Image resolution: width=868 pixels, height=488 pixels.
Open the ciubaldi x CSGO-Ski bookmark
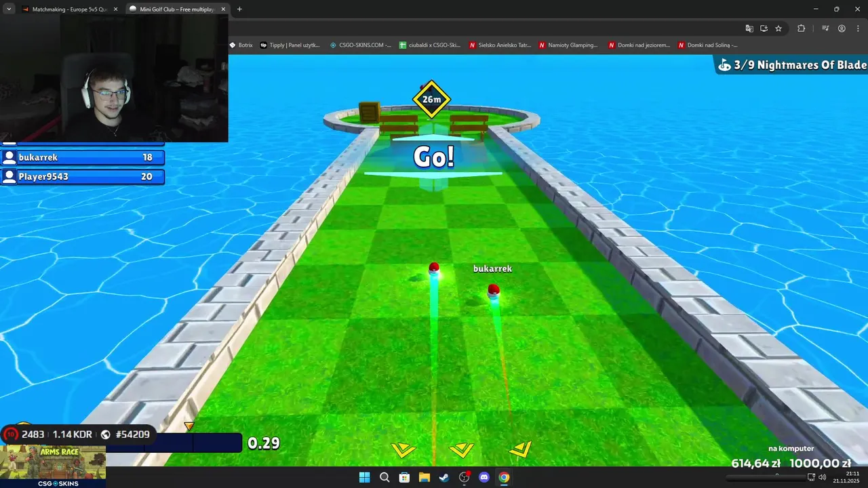[x=430, y=45]
